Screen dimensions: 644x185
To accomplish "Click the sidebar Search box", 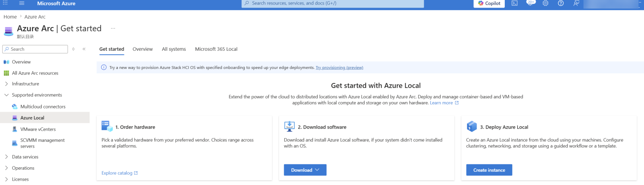I will click(x=35, y=49).
